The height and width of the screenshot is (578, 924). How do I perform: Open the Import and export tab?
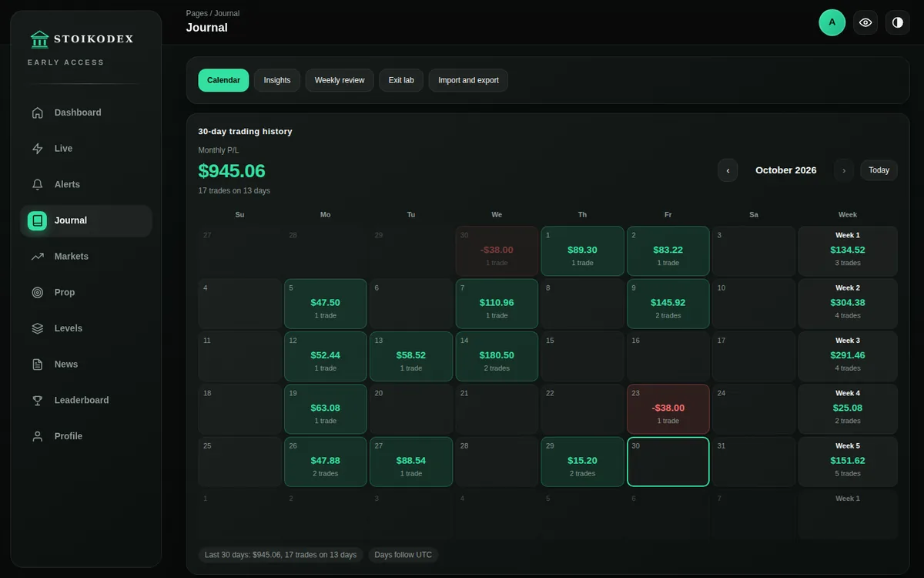(468, 80)
